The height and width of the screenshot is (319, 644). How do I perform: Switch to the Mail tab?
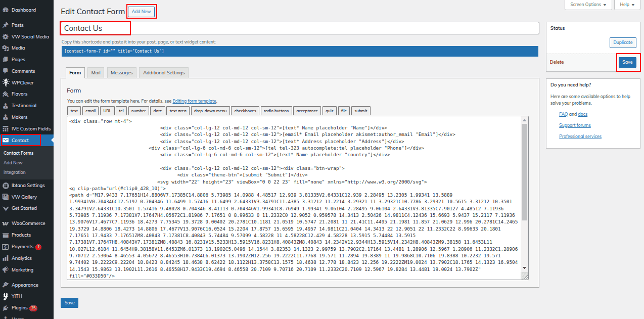coord(96,73)
